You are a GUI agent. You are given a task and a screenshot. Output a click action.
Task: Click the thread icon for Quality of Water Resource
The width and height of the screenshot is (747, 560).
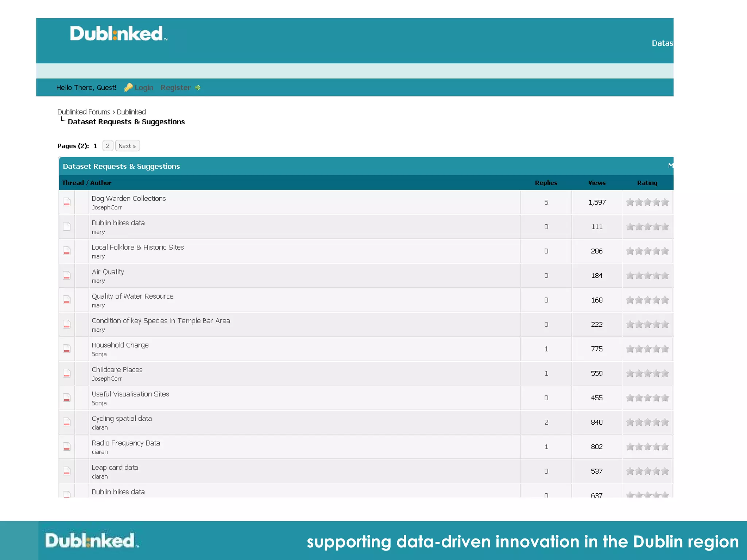(x=67, y=300)
